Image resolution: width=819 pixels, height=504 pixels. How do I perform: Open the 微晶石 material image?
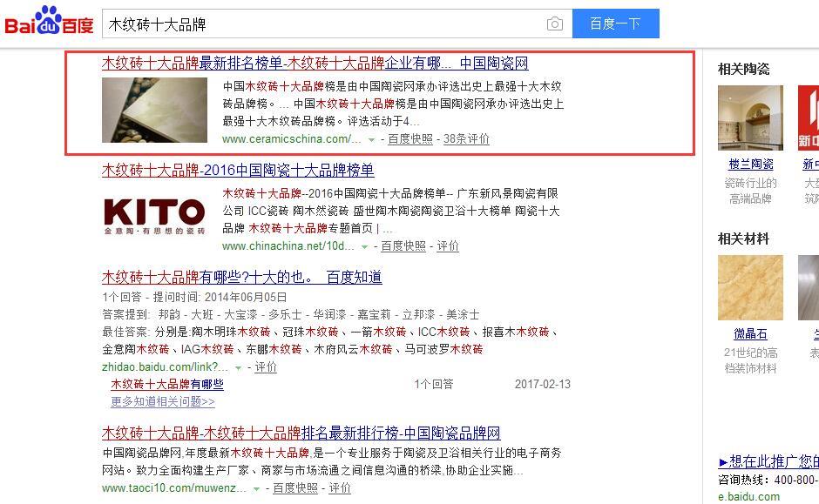pos(750,287)
